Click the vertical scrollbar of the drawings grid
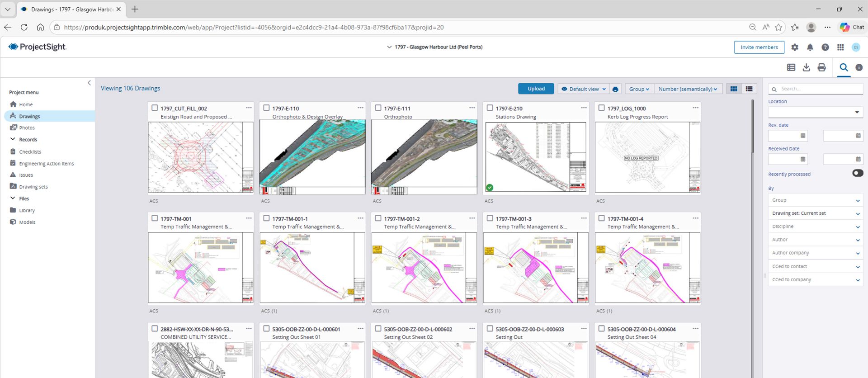 752,127
